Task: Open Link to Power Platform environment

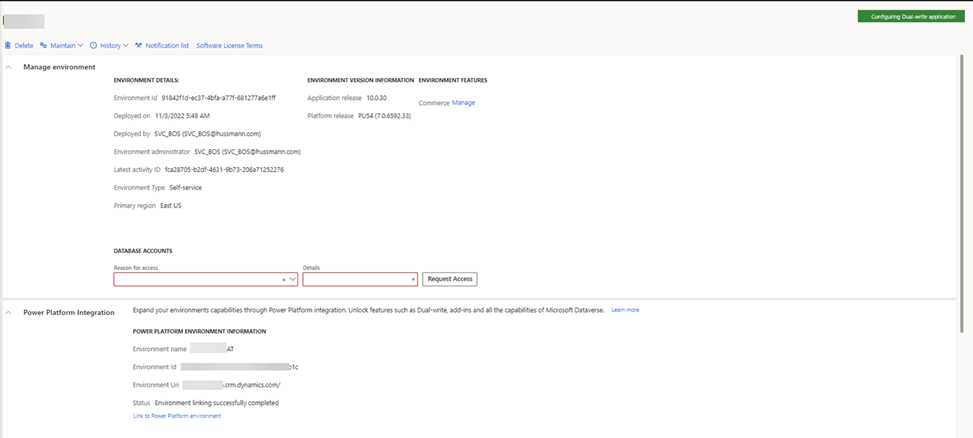Action: tap(177, 416)
